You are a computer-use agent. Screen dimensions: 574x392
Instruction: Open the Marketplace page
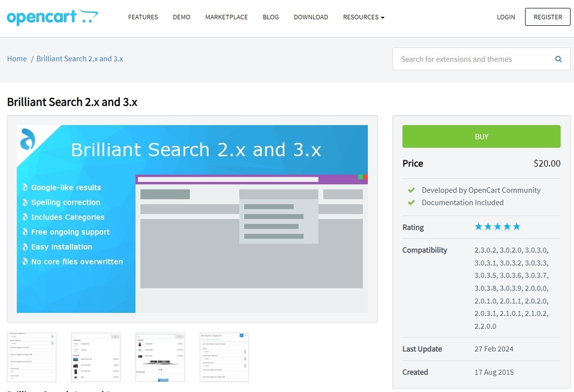226,17
